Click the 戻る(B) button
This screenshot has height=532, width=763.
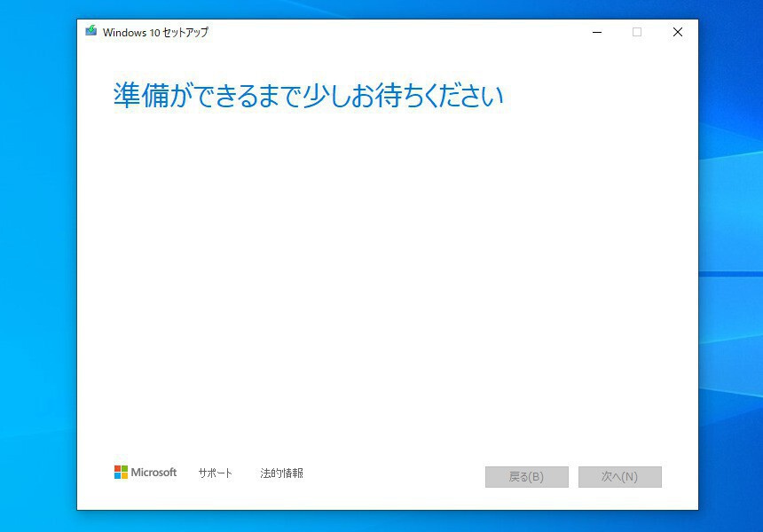click(x=526, y=476)
